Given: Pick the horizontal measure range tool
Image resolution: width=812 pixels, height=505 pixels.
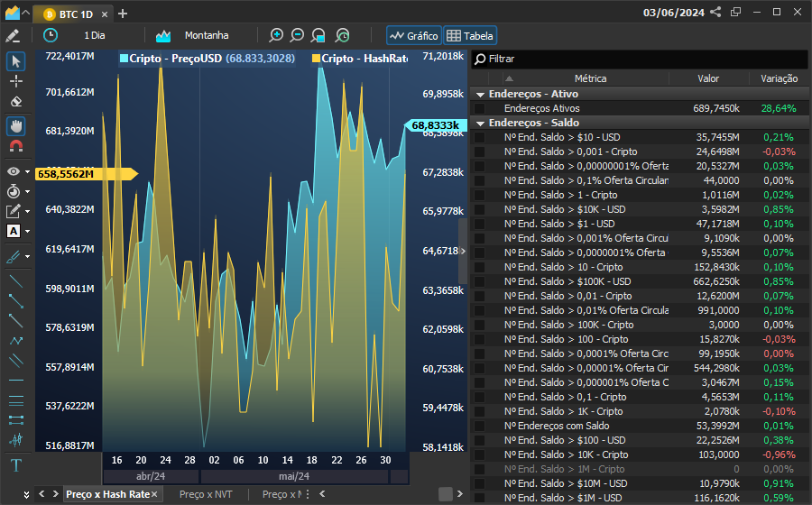Looking at the screenshot, I should (x=16, y=419).
